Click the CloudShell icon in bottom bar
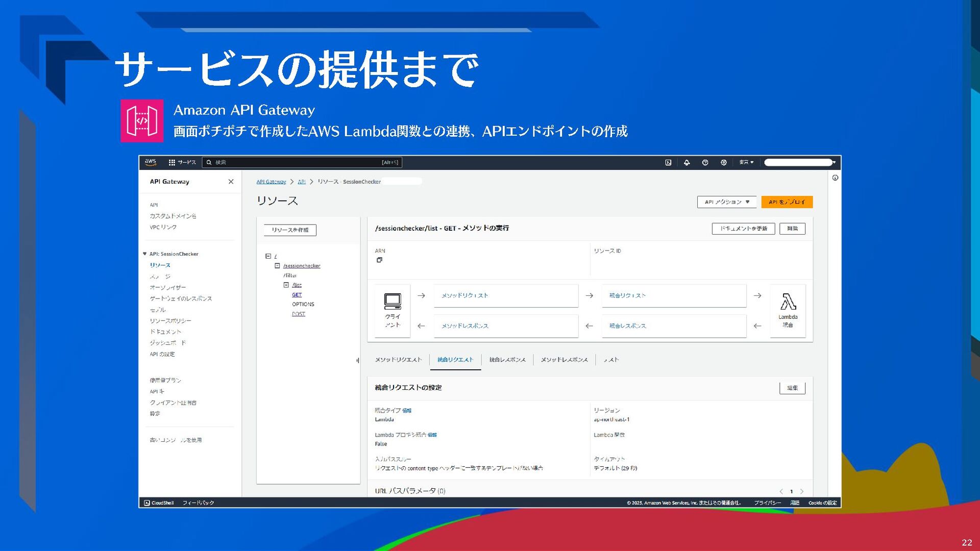Viewport: 980px width, 551px height. pyautogui.click(x=147, y=503)
